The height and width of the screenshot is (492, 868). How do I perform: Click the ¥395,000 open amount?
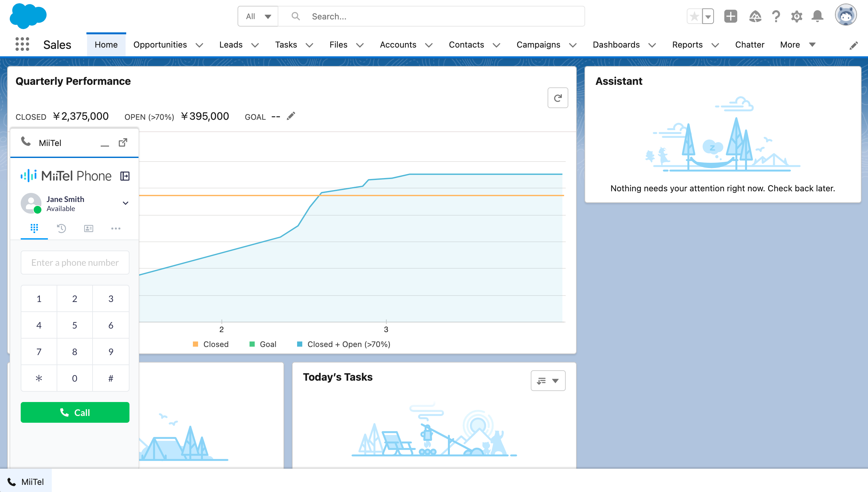tap(205, 116)
